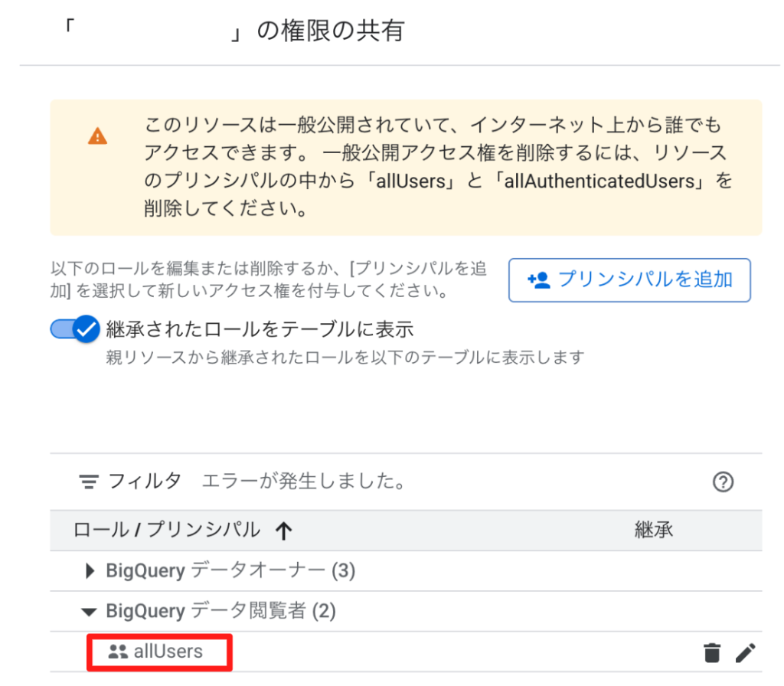Edit the allUsers principal with pencil icon
Viewport: 784px width, 686px height.
point(745,652)
